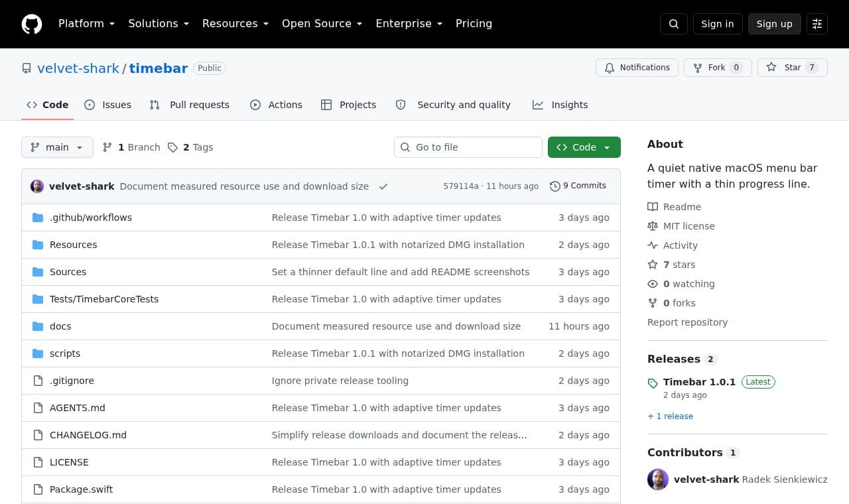Open the Package.swift file

coord(82,489)
